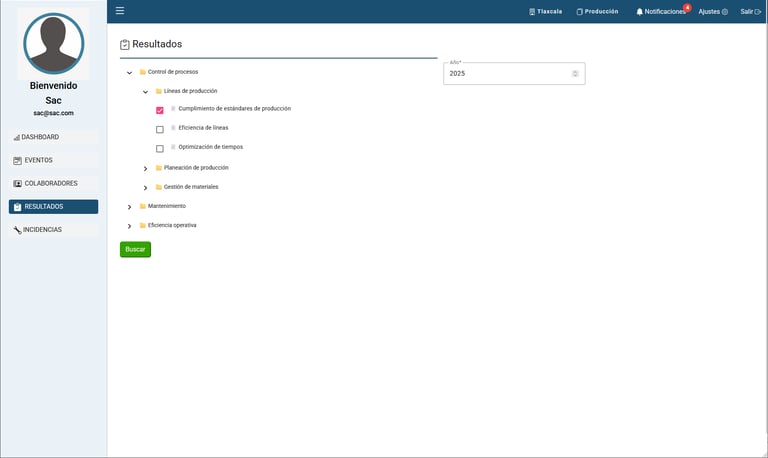
Task: Select RESULTADOS in the sidebar
Action: pos(53,207)
